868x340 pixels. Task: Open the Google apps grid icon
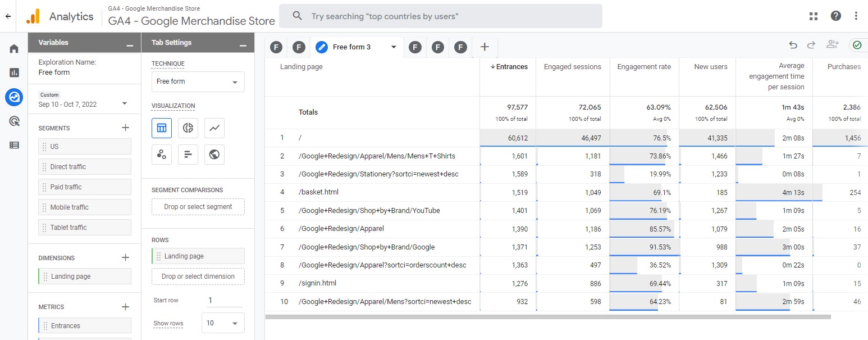point(814,16)
